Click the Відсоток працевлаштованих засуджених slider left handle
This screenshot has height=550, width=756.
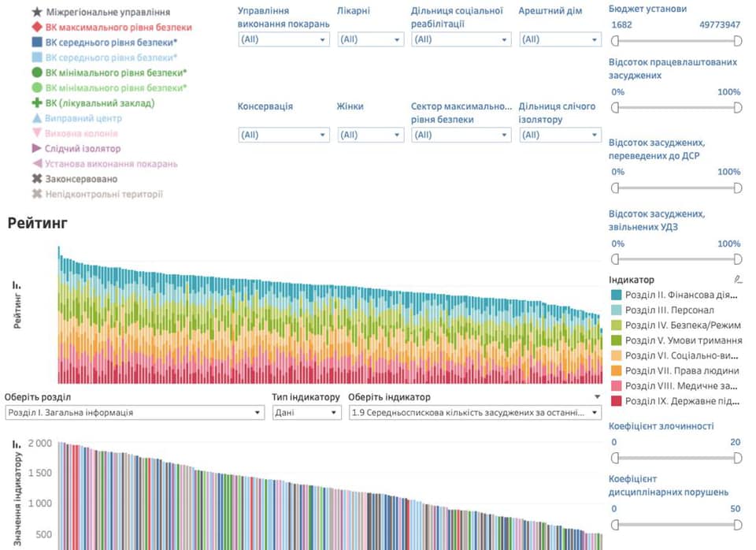[x=615, y=106]
